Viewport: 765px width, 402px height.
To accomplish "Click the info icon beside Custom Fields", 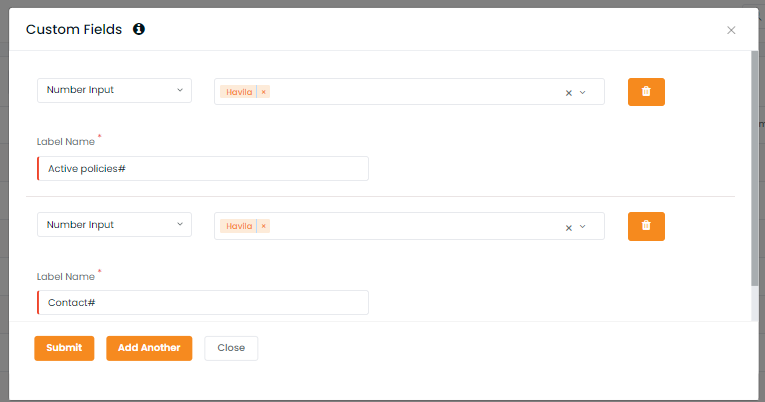I will 139,29.
